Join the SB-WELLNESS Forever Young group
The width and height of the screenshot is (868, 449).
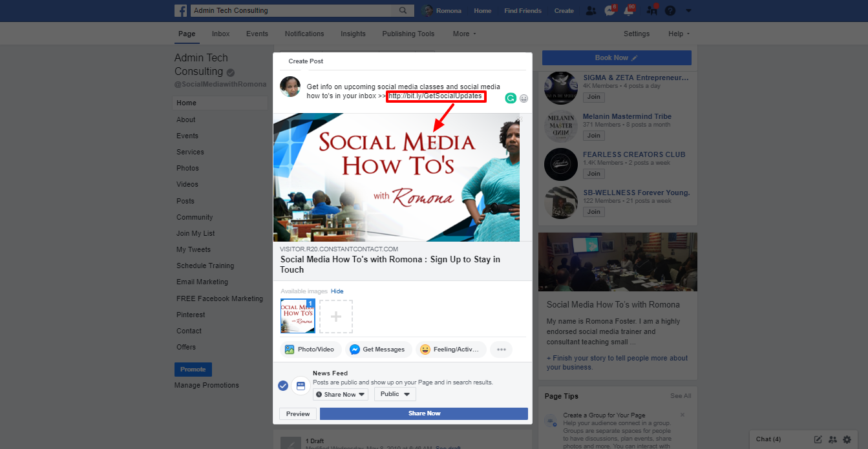(x=594, y=211)
